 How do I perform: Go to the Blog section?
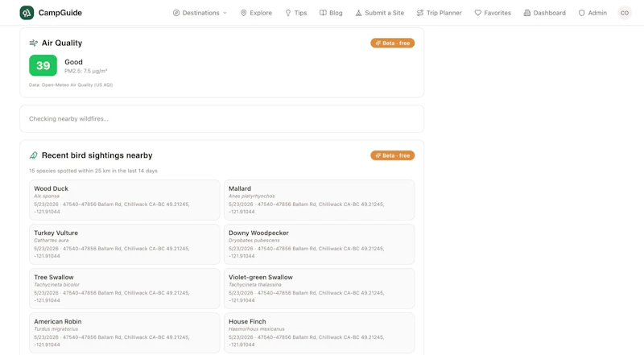coord(331,13)
